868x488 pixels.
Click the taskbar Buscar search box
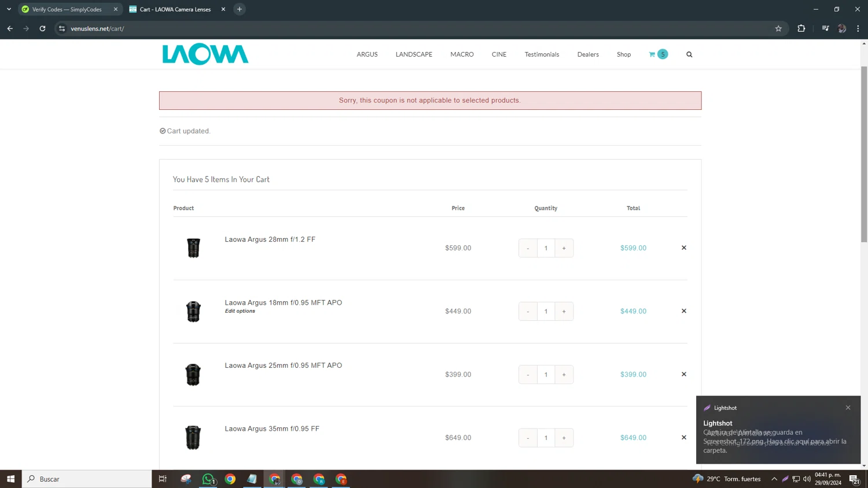(87, 479)
